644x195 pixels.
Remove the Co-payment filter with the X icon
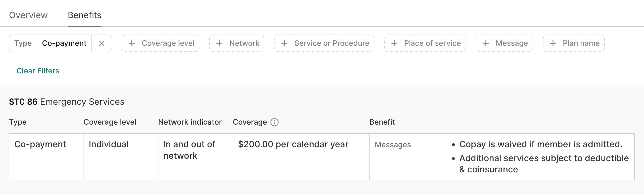click(x=102, y=43)
